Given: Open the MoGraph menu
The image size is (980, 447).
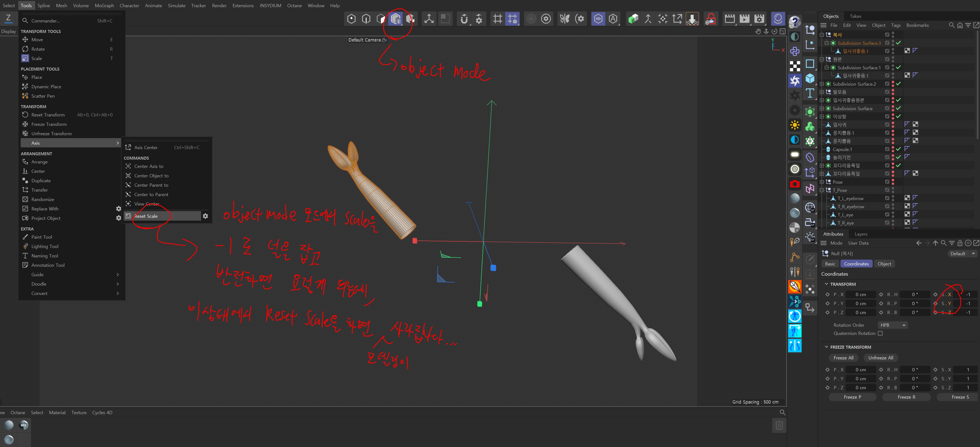Looking at the screenshot, I should (104, 5).
